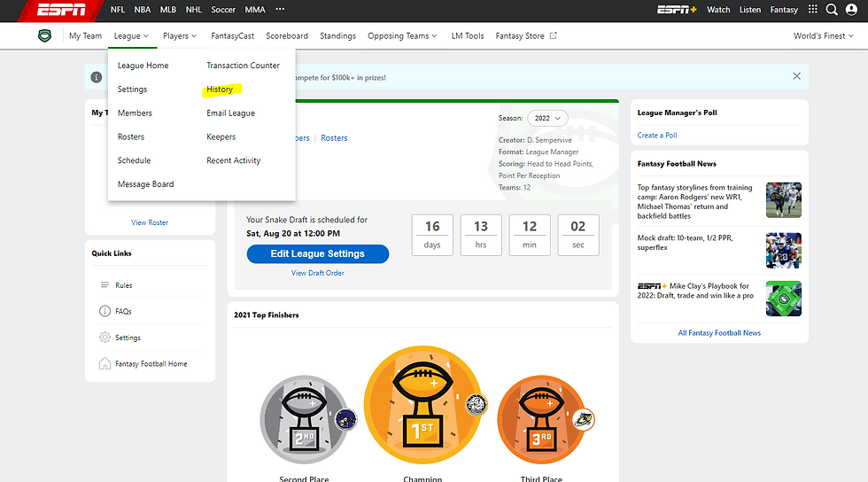Click the Third Place bronze trophy

click(x=541, y=419)
